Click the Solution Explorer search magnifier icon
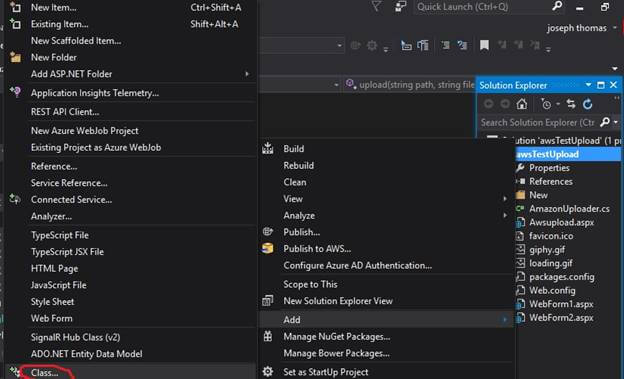 [605, 122]
